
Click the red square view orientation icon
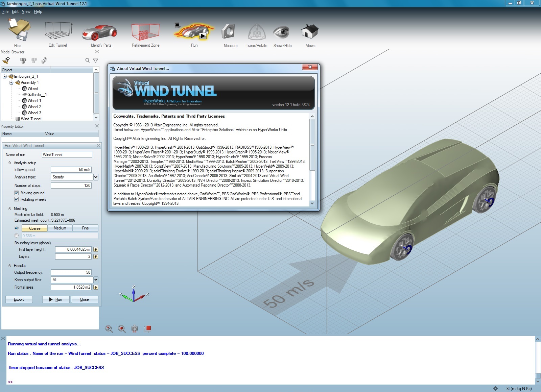coord(147,328)
